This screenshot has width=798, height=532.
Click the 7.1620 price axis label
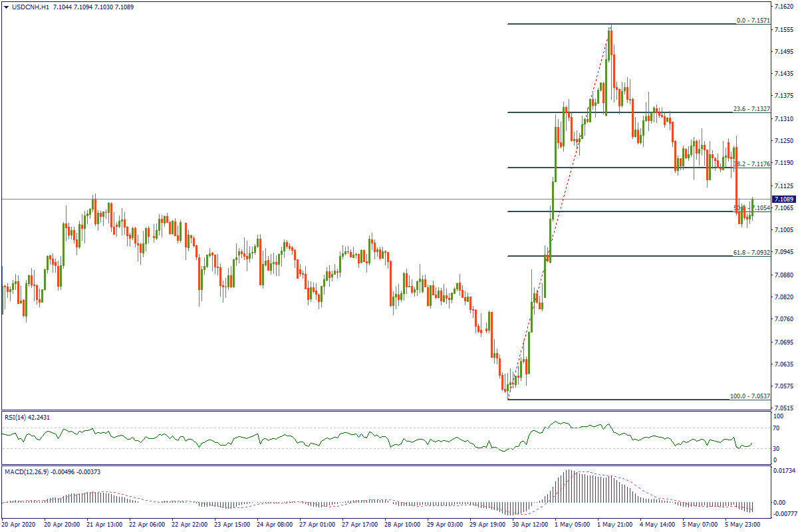click(783, 7)
